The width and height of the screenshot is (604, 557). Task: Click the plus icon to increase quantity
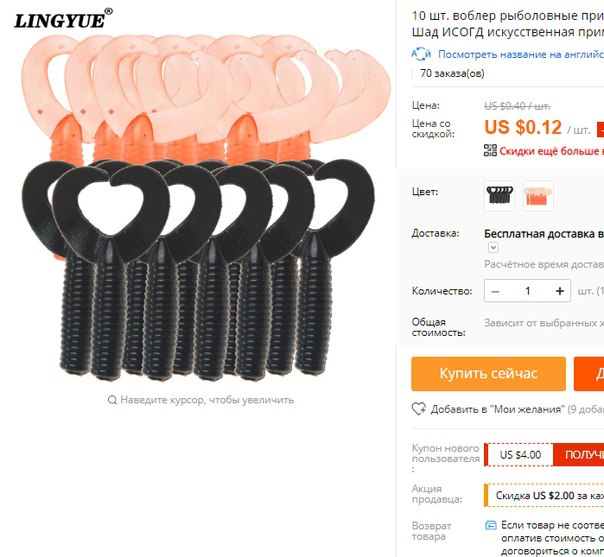click(560, 291)
